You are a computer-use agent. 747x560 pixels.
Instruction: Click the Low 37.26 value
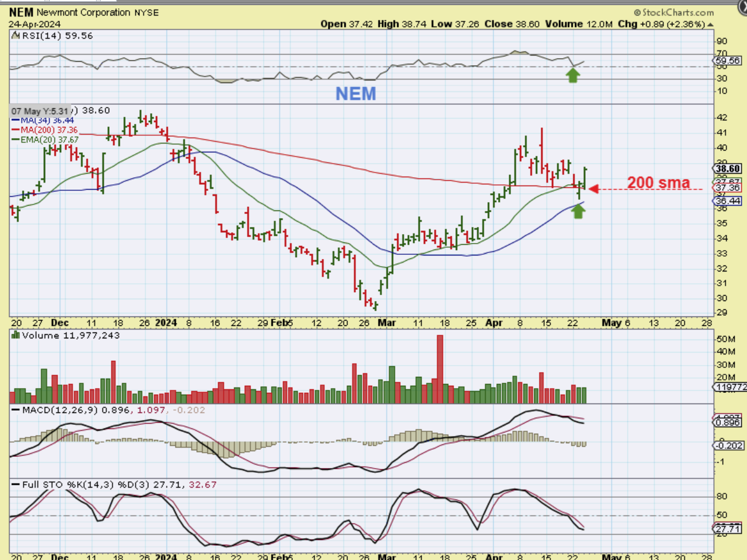tap(455, 24)
